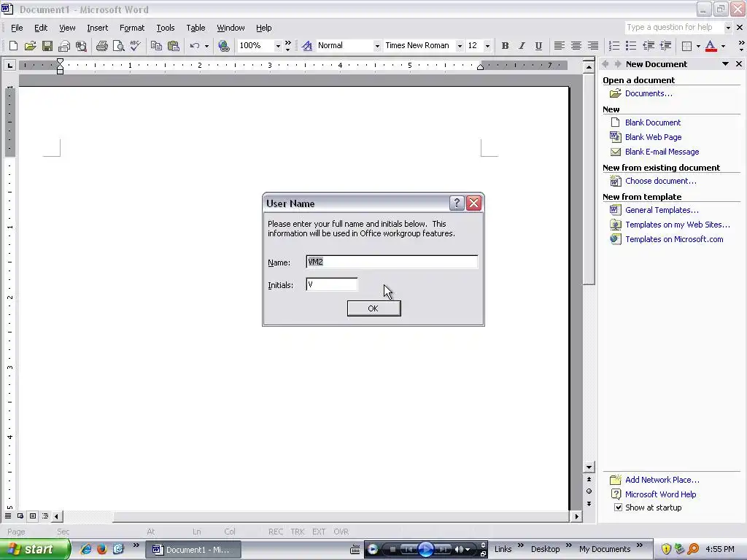This screenshot has width=747, height=560.
Task: Toggle Bulleted list formatting
Action: [x=631, y=46]
